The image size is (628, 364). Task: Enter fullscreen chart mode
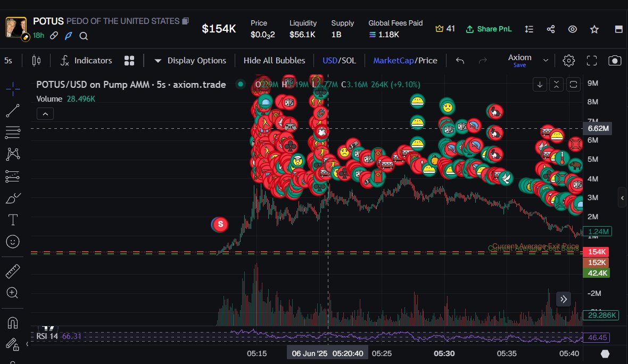coord(592,61)
